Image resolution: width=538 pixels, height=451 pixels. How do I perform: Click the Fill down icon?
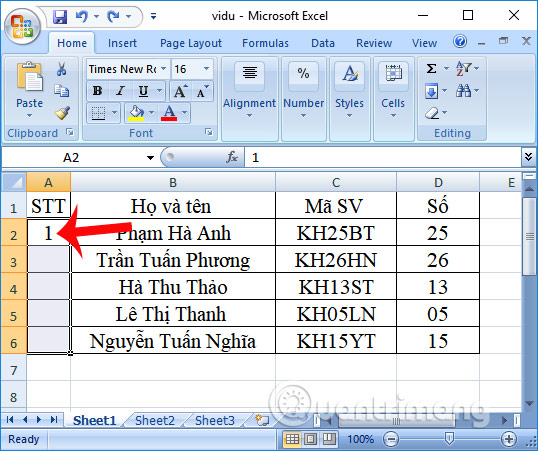pos(431,91)
